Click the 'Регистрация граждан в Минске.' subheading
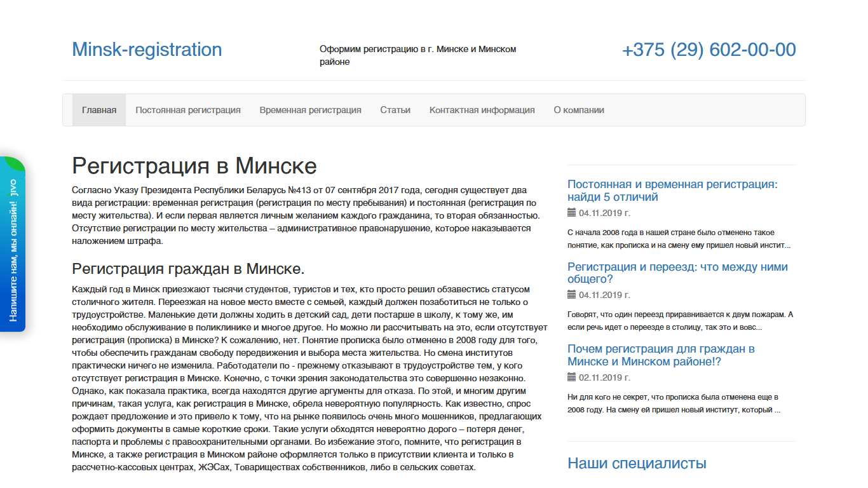The image size is (868, 488). click(188, 268)
